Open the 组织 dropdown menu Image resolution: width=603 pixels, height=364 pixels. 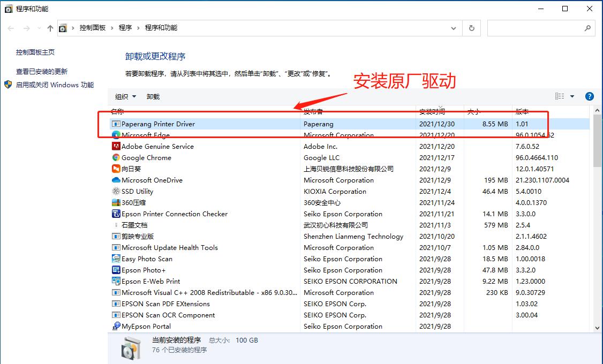tap(124, 96)
